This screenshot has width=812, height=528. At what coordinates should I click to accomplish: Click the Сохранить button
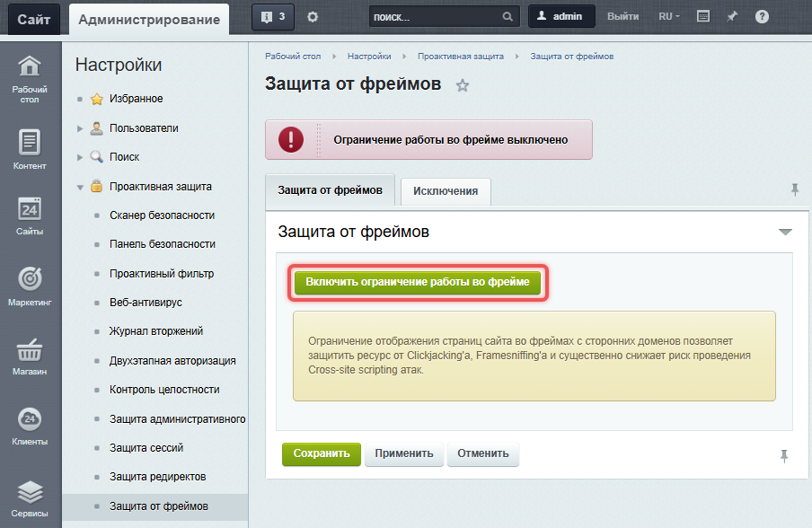point(322,454)
